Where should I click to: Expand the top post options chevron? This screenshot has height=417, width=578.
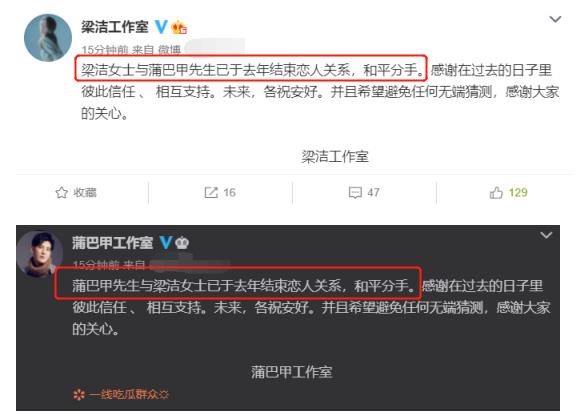[555, 19]
